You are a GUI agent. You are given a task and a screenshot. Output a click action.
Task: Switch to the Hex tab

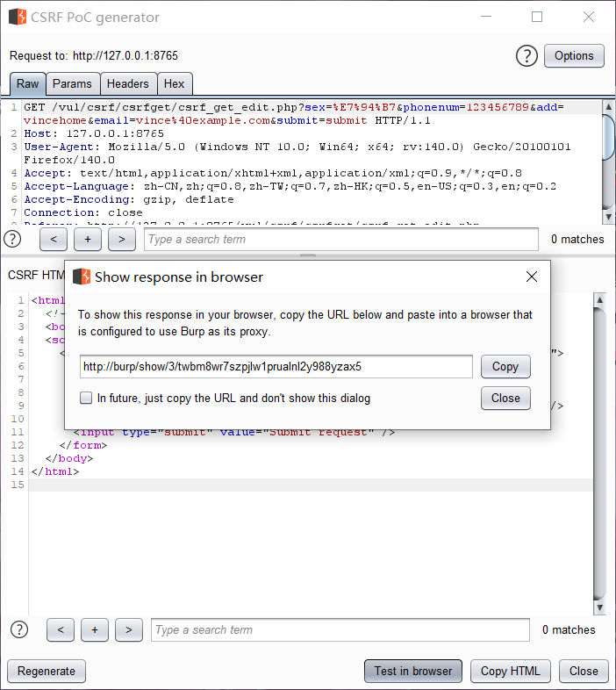175,83
